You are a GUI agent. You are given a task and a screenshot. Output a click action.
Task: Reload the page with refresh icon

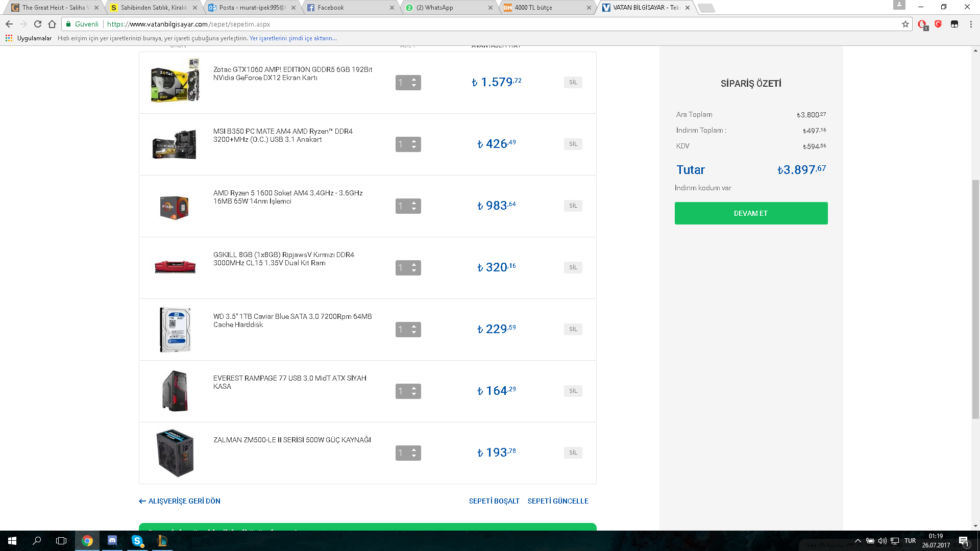(38, 24)
